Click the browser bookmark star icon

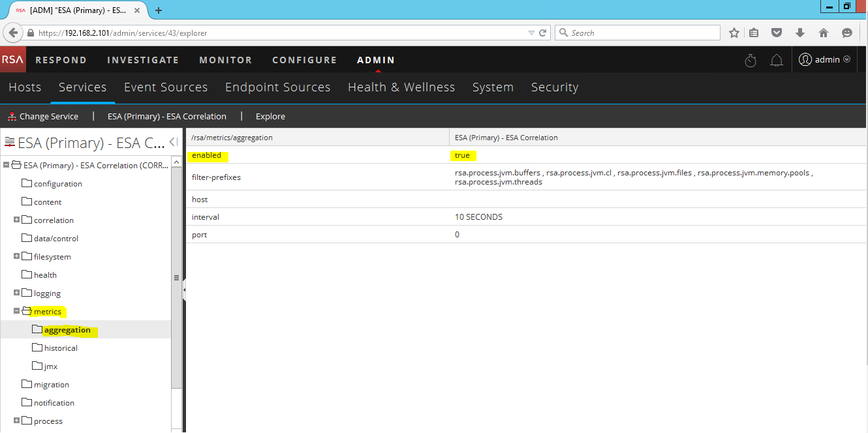click(734, 33)
